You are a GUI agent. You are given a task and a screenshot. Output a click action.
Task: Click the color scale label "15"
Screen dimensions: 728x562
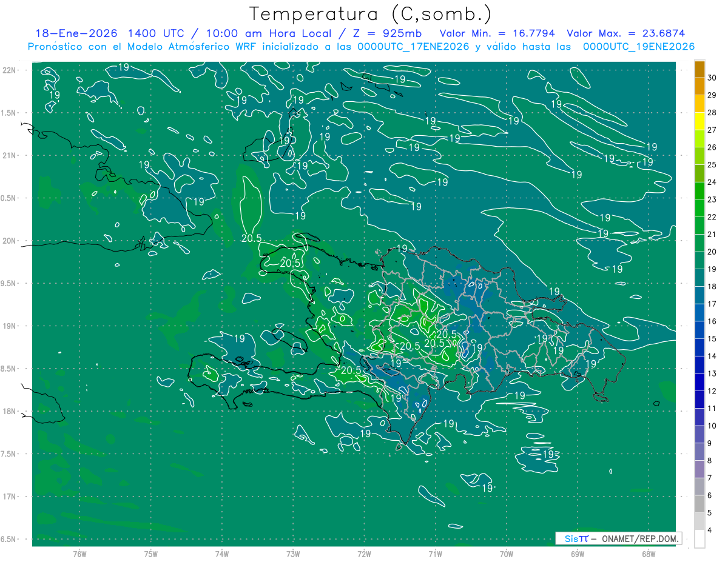pos(712,339)
